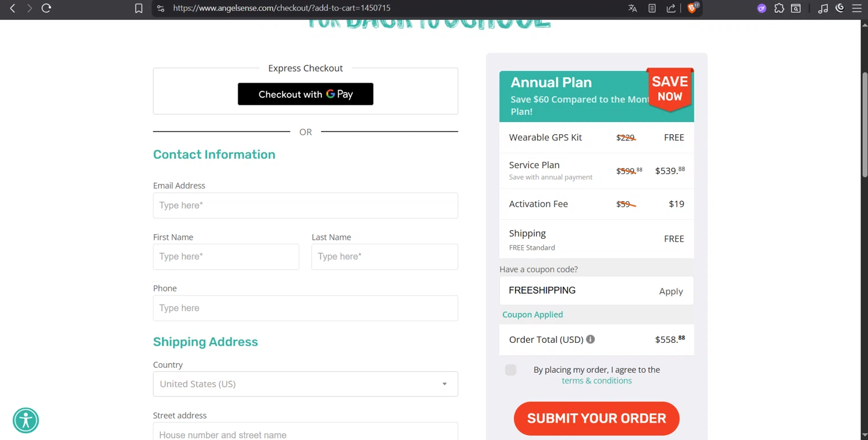Open the Country dropdown

coord(306,384)
